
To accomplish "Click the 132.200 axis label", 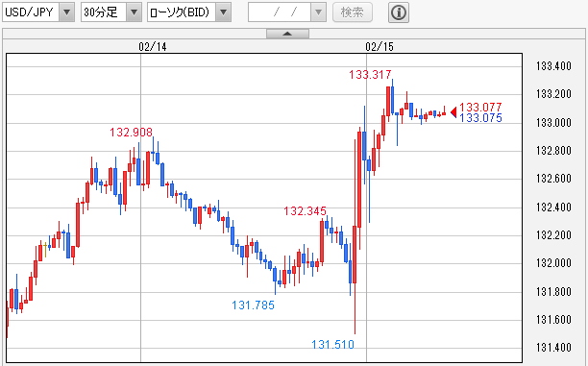I will click(553, 235).
